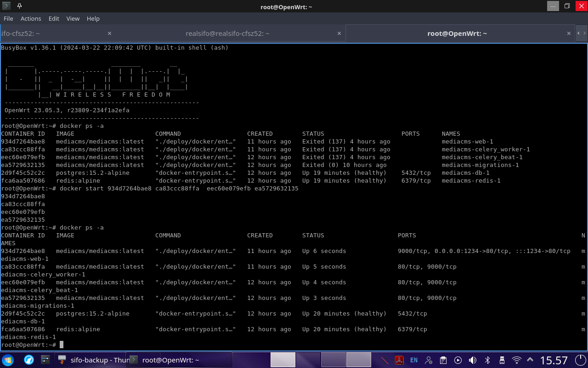
Task: Click the BusyBox v1.36.1 banner line
Action: [x=115, y=48]
